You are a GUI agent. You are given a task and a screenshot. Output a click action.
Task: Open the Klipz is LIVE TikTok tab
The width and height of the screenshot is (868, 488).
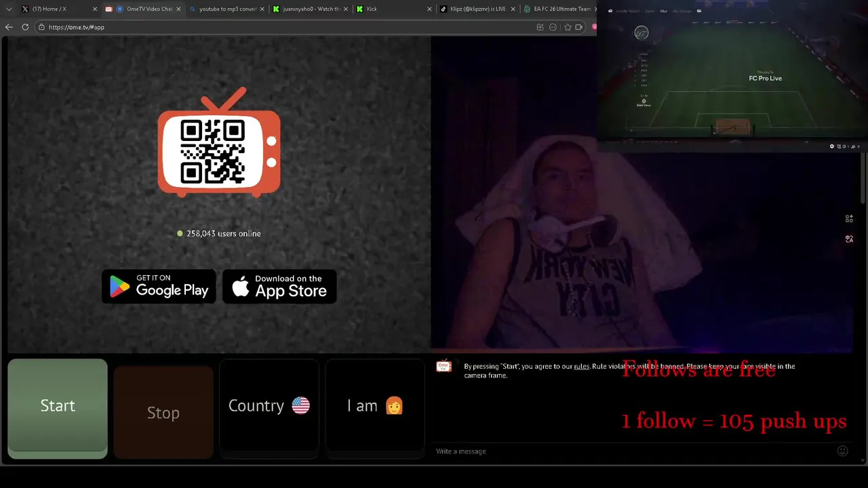coord(478,9)
